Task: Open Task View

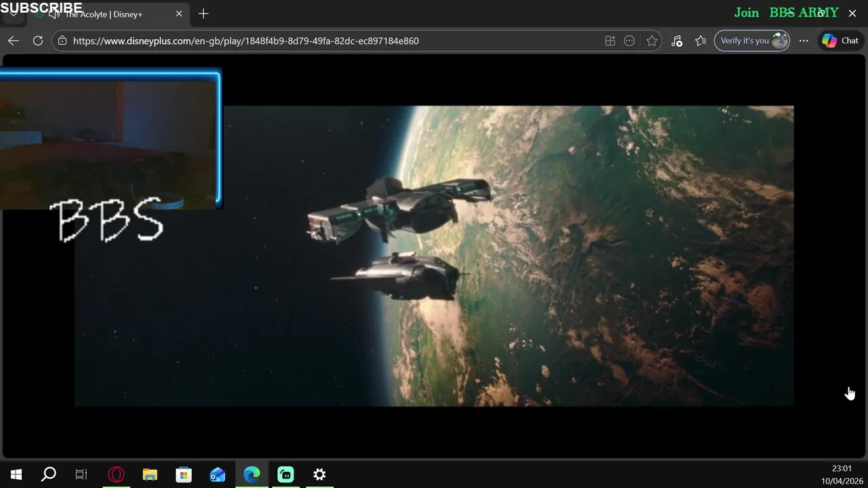Action: tap(81, 474)
